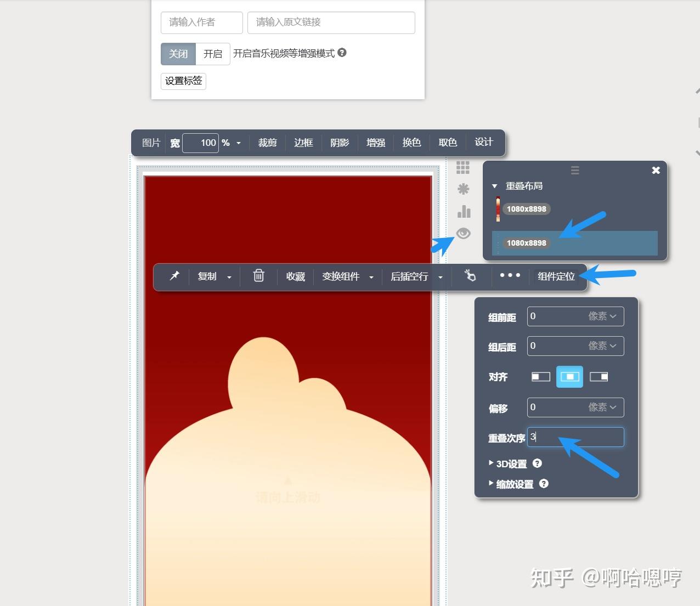
Task: Click the 组件定位 button
Action: tap(556, 276)
